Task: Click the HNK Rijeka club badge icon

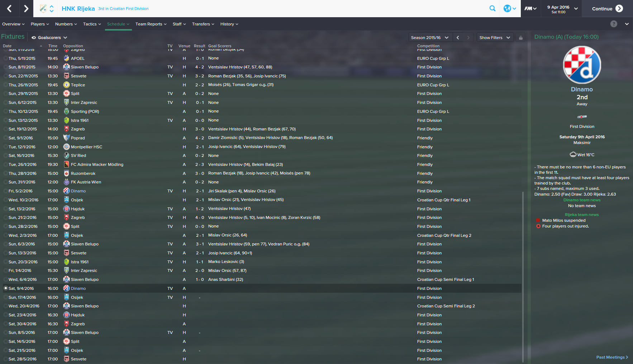Action: [43, 9]
